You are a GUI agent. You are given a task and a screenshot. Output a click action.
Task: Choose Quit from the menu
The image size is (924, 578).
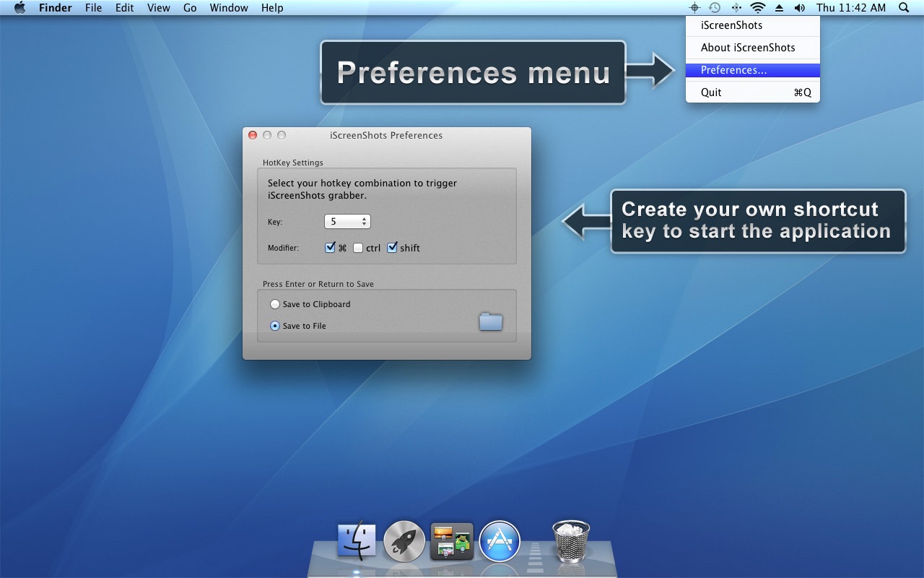point(753,92)
